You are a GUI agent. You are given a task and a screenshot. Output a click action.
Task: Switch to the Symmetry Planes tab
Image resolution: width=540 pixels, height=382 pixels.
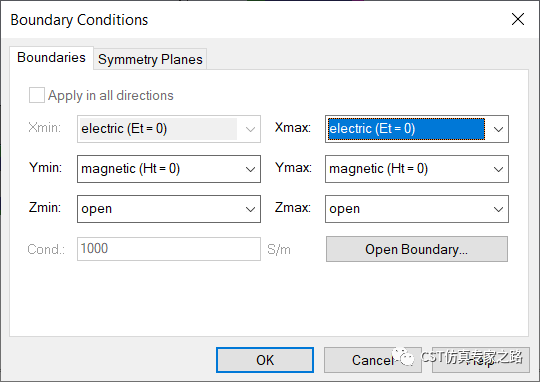click(150, 59)
